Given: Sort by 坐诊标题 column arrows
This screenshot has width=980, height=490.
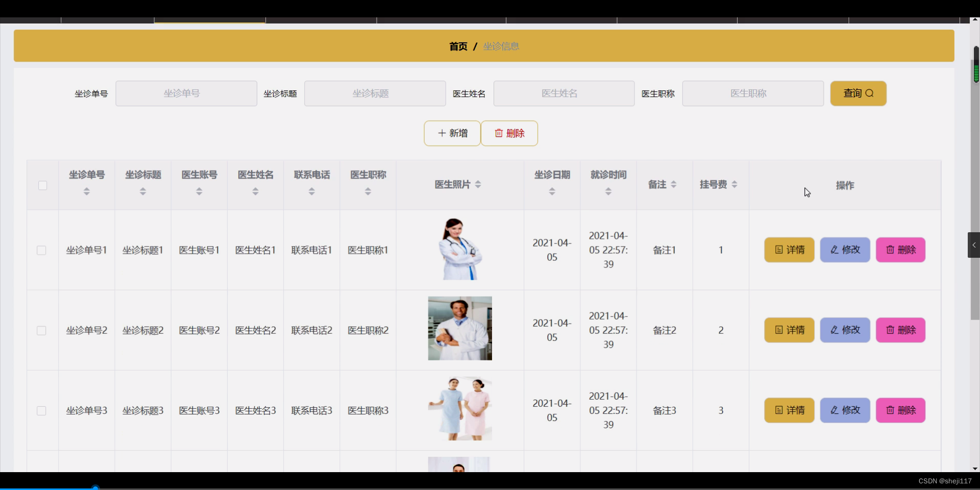Looking at the screenshot, I should pos(143,191).
